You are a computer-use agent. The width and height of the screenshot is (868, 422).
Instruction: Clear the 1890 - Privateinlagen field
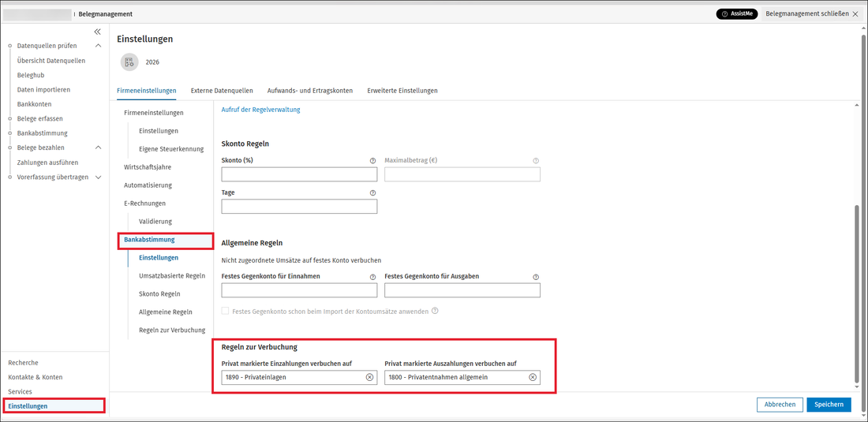click(369, 377)
